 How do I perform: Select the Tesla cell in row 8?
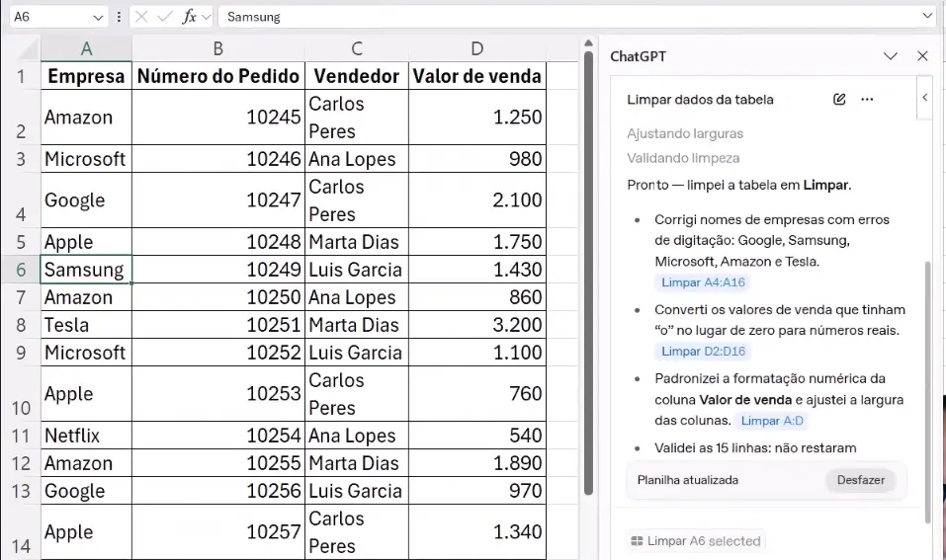point(86,325)
